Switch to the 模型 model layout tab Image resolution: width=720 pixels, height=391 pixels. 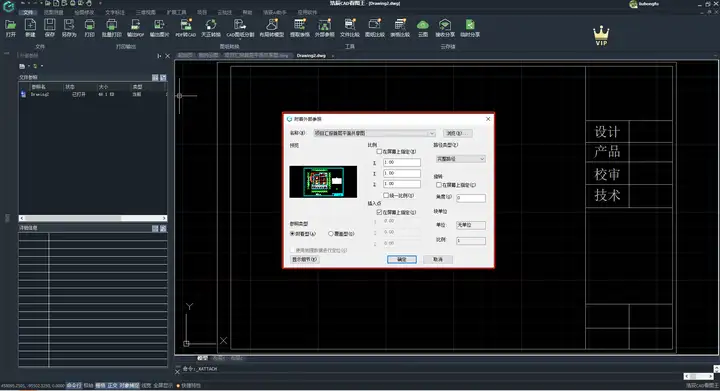coord(202,358)
